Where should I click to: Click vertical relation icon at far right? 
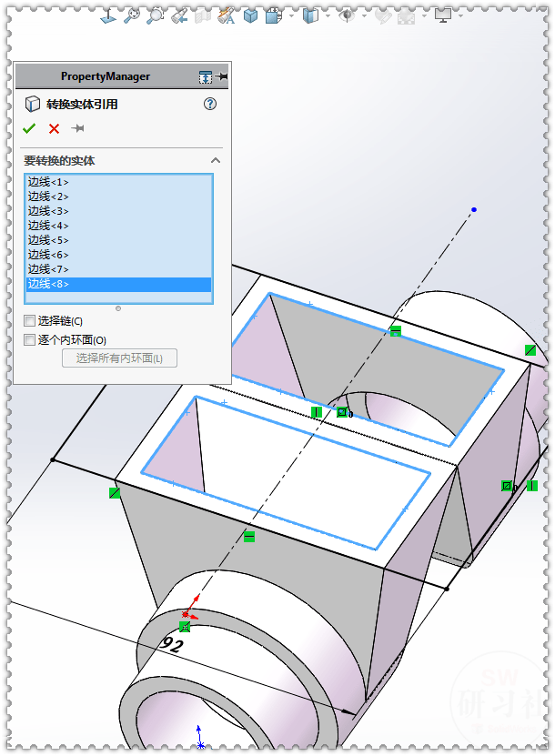(532, 486)
